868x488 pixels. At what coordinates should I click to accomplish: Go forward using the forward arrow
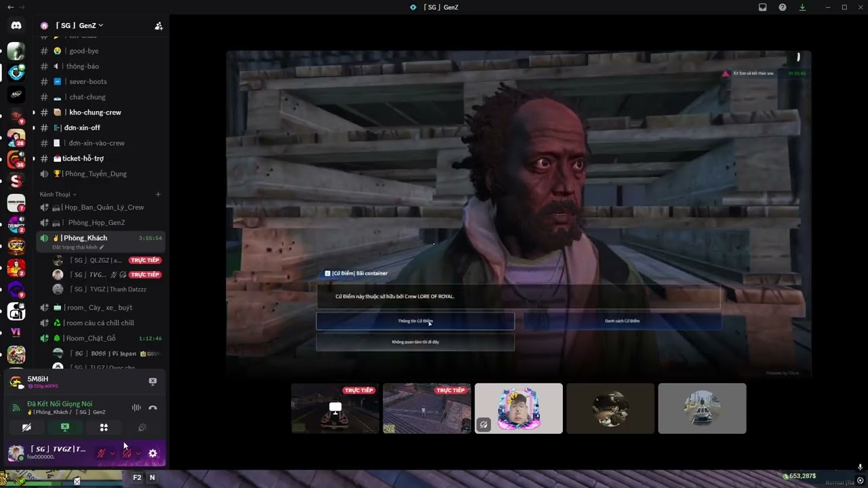coord(22,7)
